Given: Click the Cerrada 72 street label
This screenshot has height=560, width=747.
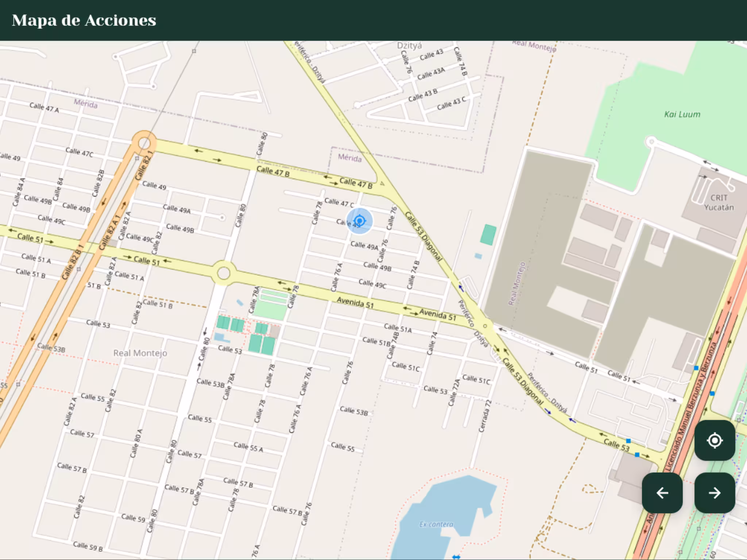Looking at the screenshot, I should point(485,416).
